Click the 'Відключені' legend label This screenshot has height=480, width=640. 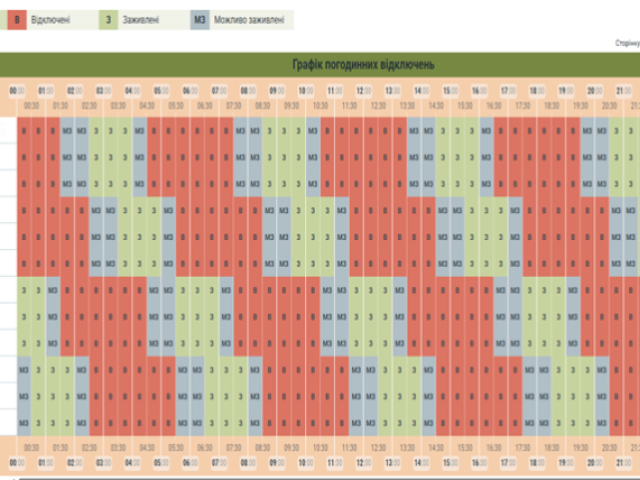(x=50, y=18)
